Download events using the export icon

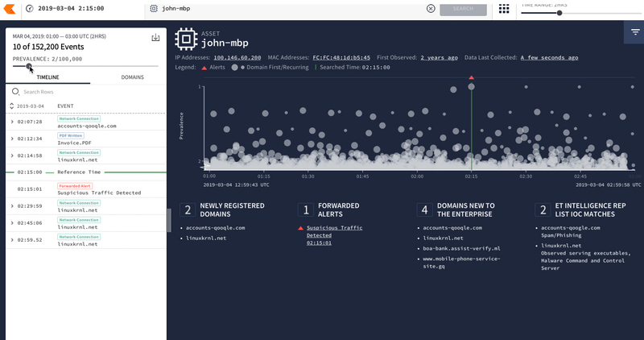click(155, 37)
